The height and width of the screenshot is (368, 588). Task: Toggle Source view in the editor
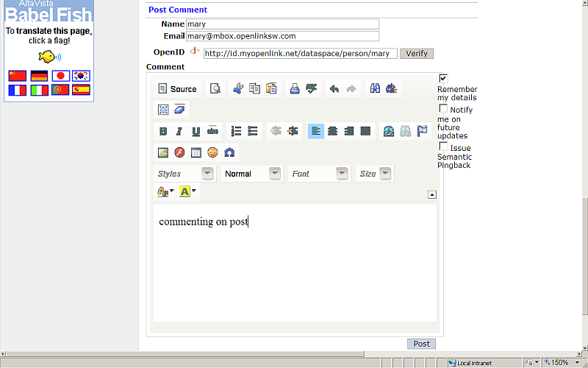[178, 89]
